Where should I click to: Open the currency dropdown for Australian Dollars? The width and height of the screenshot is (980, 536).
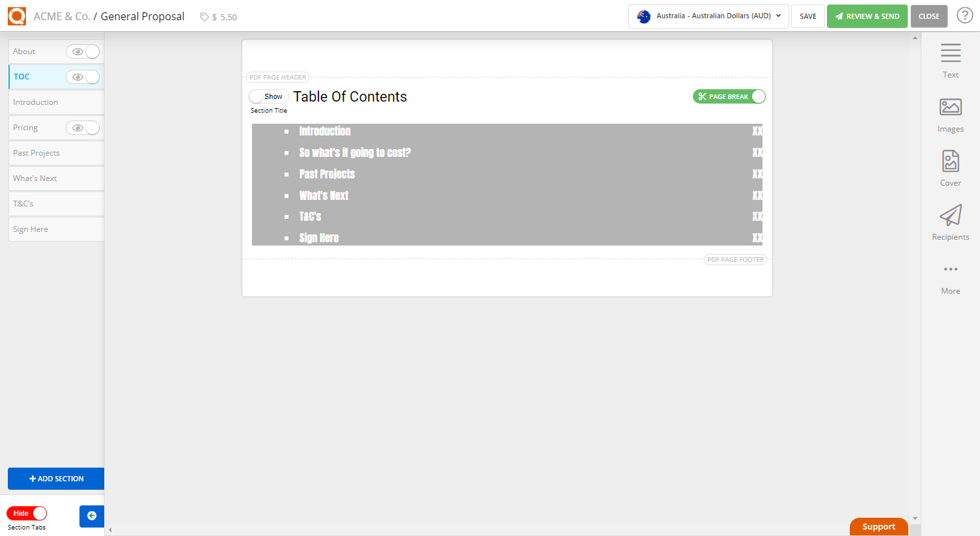(708, 16)
